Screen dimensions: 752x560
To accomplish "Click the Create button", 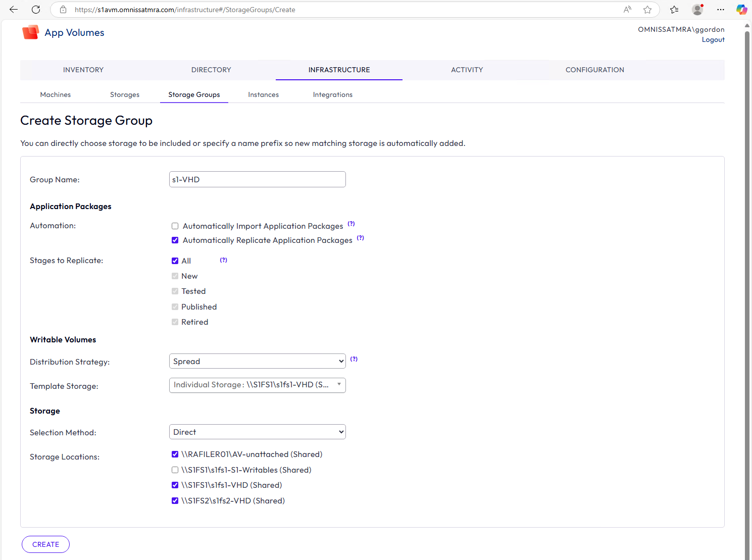I will click(x=45, y=544).
